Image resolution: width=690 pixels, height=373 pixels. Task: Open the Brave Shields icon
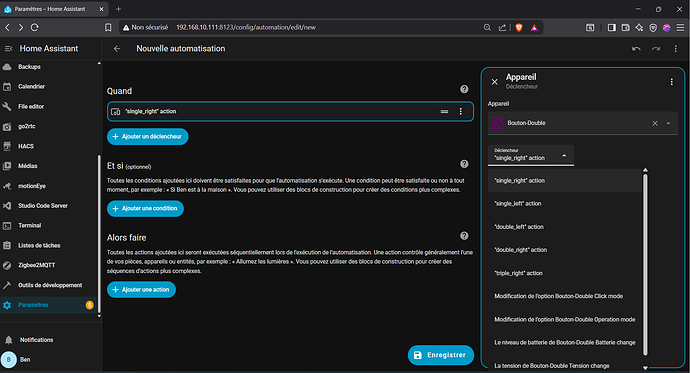[x=519, y=27]
